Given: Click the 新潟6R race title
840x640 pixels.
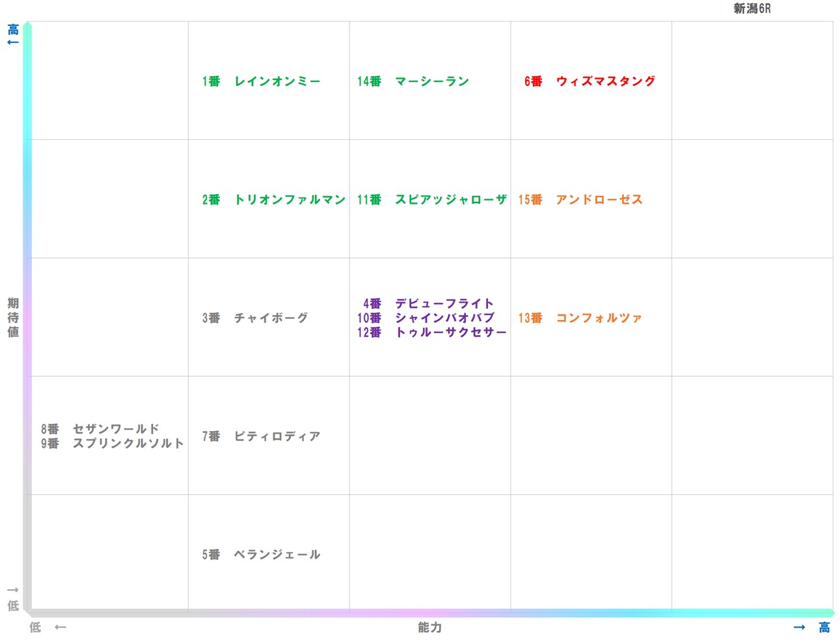Looking at the screenshot, I should tap(752, 8).
